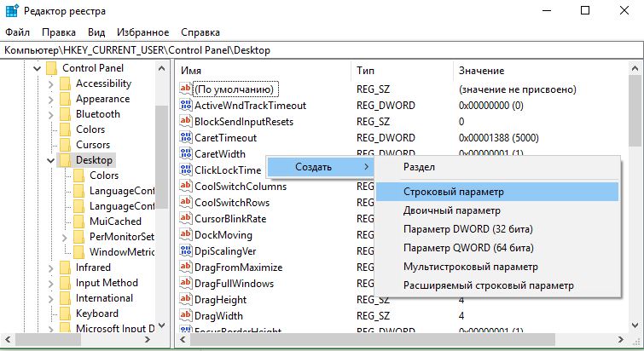This screenshot has height=351, width=644.
Task: Choose Двоичный параметр in the submenu
Action: point(497,210)
